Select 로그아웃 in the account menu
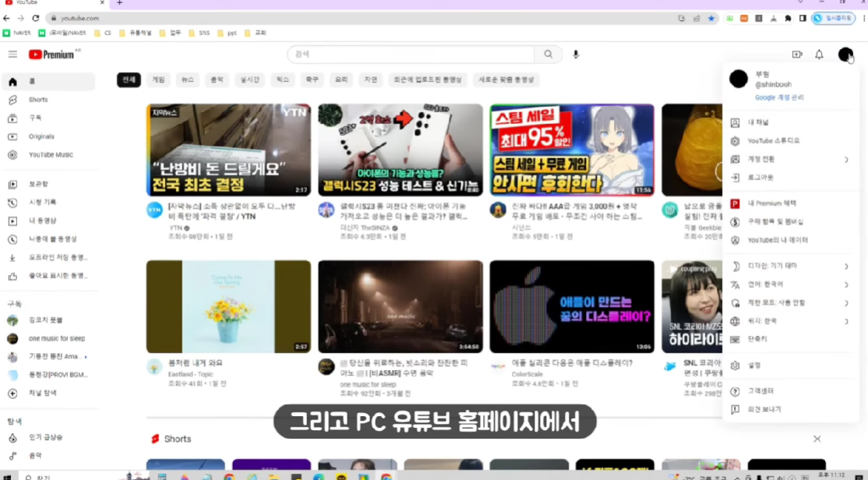 [760, 178]
